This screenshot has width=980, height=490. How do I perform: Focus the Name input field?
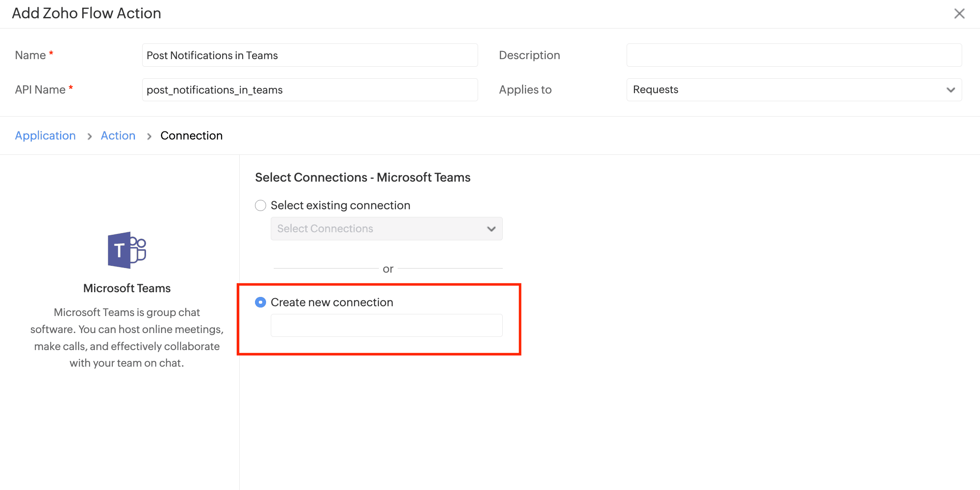[309, 55]
